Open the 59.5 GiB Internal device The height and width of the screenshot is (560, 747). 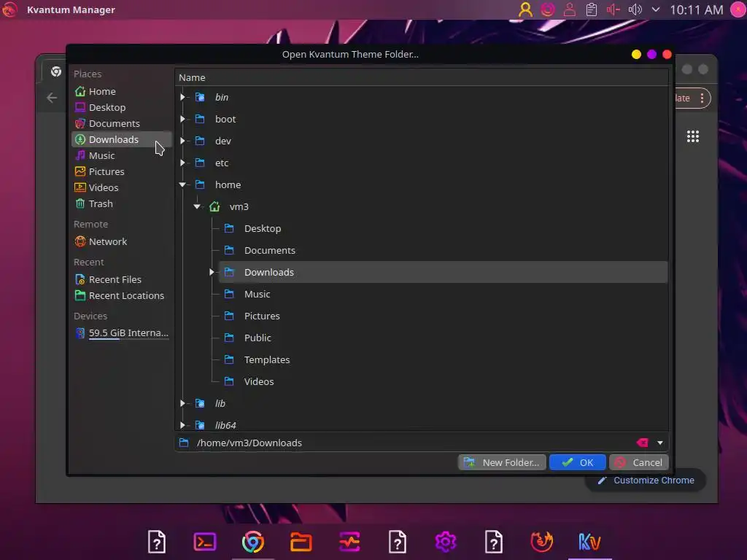[x=122, y=332]
